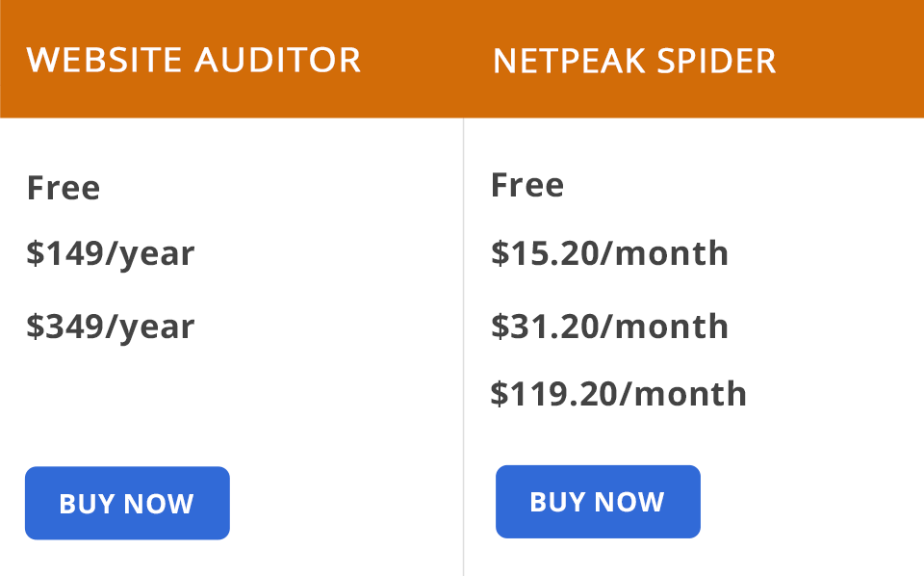The image size is (924, 576).
Task: Purchase Netpeak Spider via its buy button
Action: click(598, 501)
